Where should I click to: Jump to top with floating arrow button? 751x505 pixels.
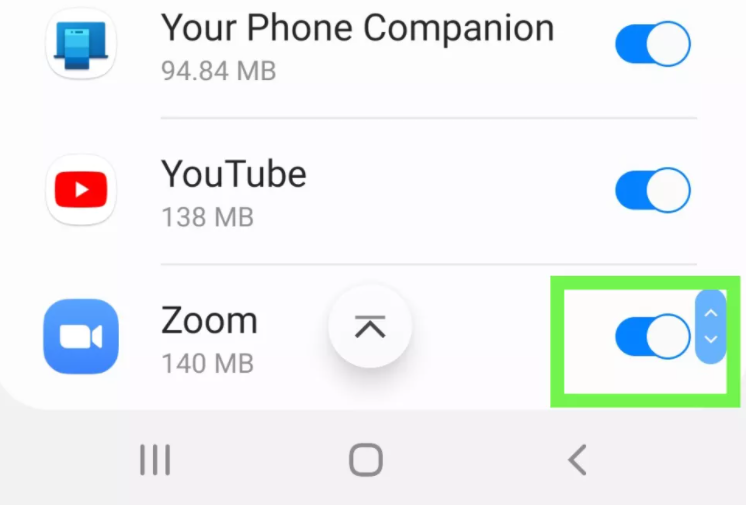point(370,327)
